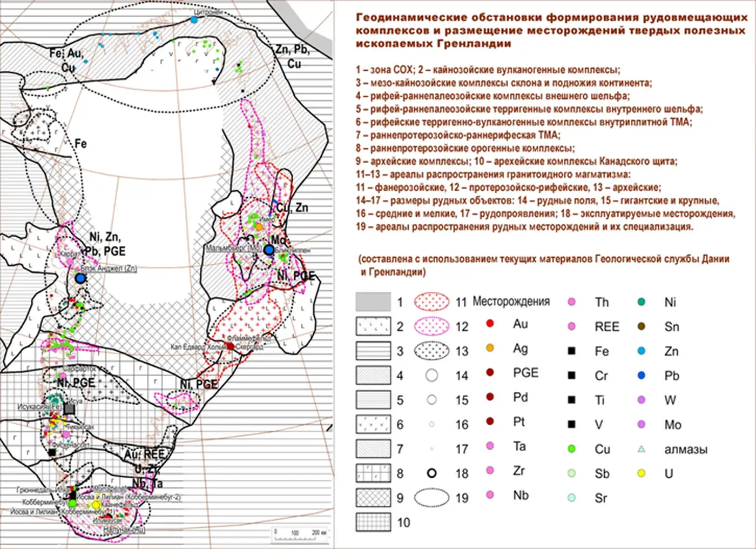The height and width of the screenshot is (549, 756).
Task: Click the green Cu dot in legend
Action: click(572, 449)
